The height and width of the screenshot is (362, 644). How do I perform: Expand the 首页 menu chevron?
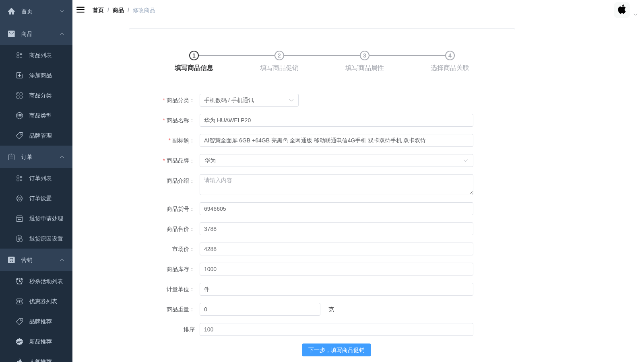(x=62, y=11)
